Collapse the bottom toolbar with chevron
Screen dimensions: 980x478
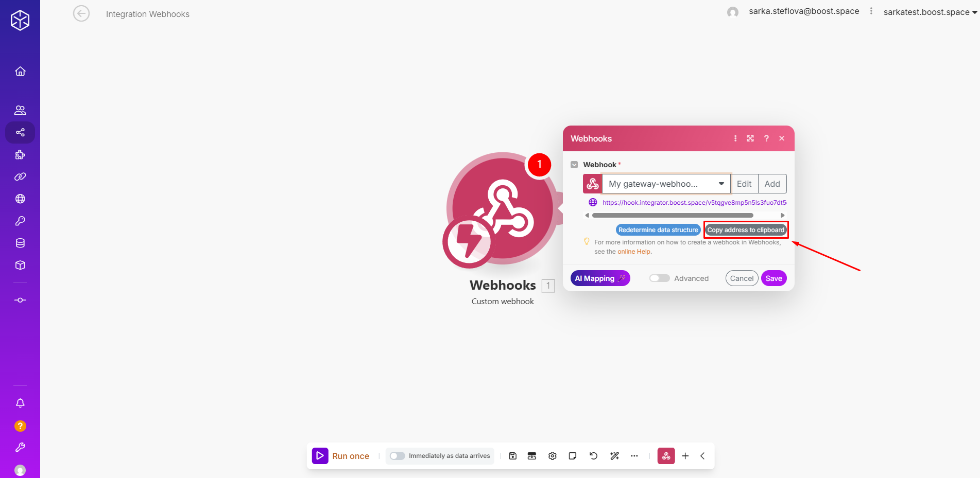point(702,456)
